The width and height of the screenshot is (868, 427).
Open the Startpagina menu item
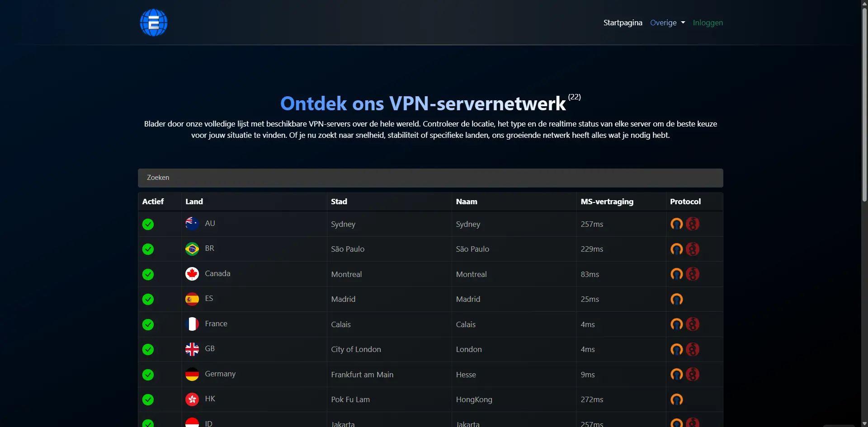(x=623, y=23)
